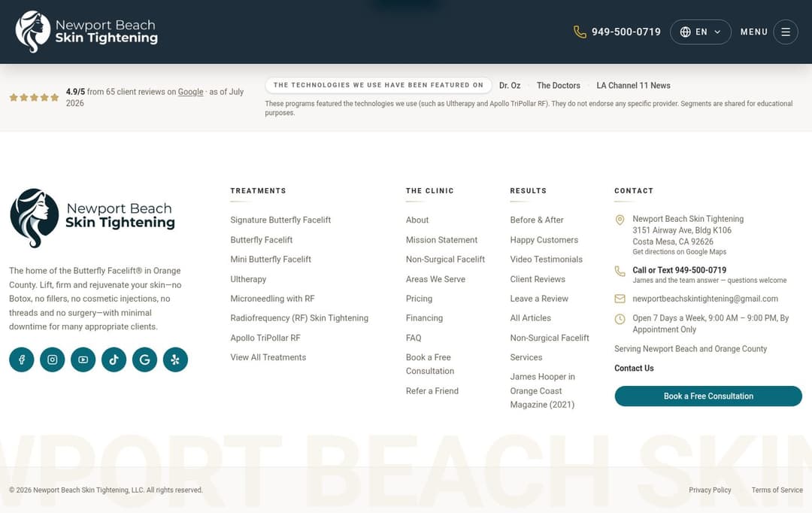Open Radiofrequency (RF) Skin Tightening link
The image size is (812, 513).
tap(299, 318)
